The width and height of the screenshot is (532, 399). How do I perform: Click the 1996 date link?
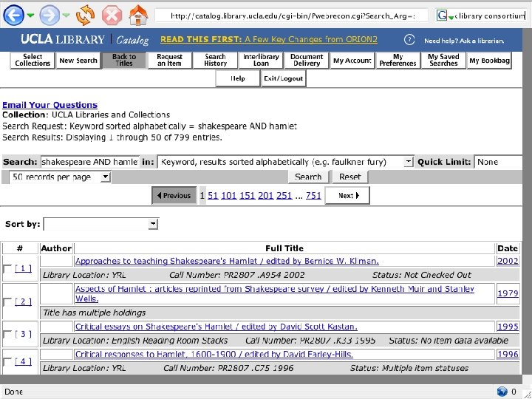(508, 354)
